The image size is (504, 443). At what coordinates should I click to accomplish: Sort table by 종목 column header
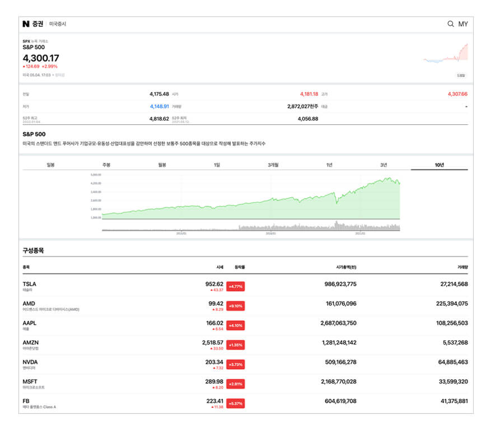click(x=26, y=267)
